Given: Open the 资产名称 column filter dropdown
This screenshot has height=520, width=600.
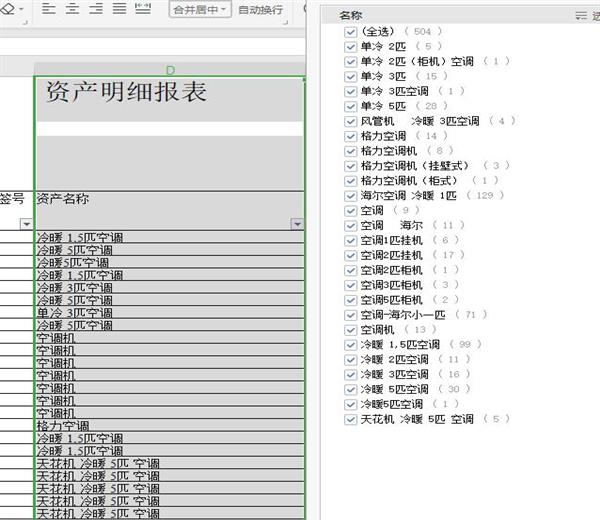Looking at the screenshot, I should [x=296, y=224].
